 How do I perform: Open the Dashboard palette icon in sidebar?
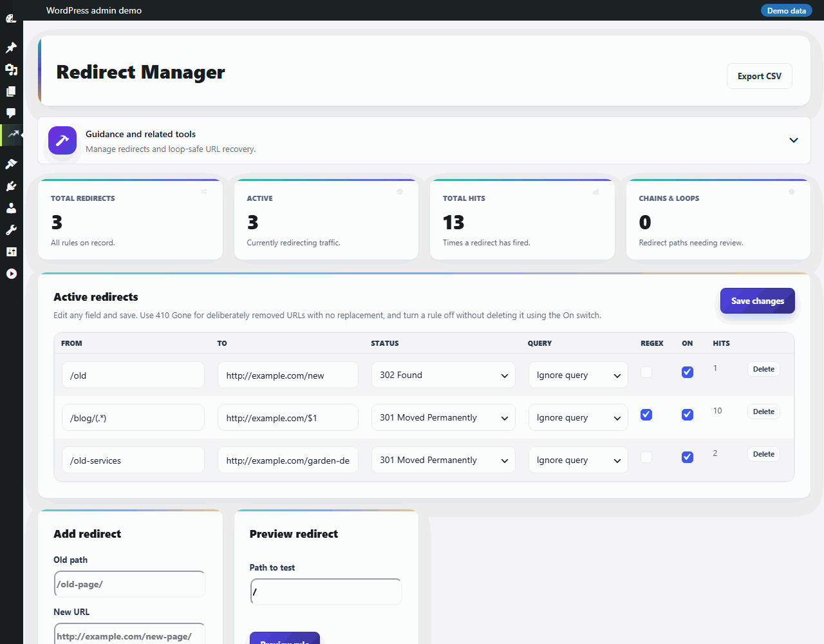click(x=11, y=19)
